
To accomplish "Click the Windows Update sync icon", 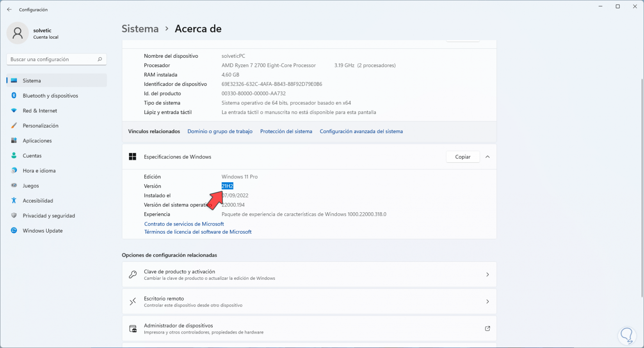I will [x=14, y=231].
